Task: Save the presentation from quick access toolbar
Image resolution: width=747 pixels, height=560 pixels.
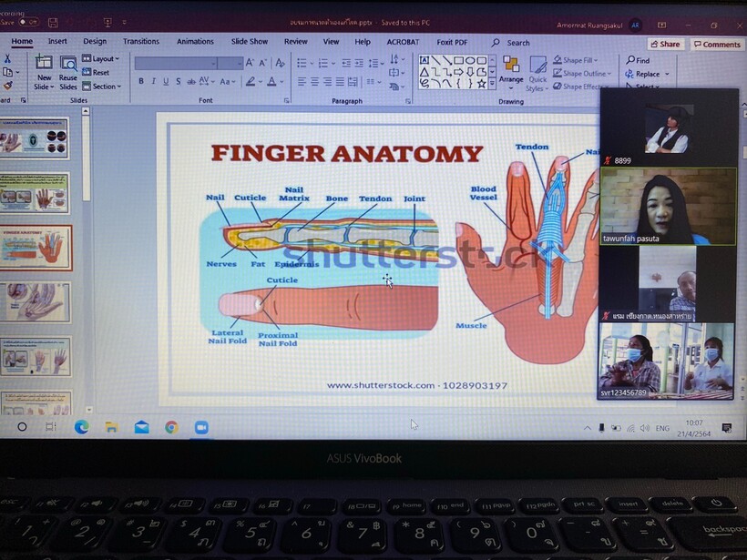Action: (53, 22)
